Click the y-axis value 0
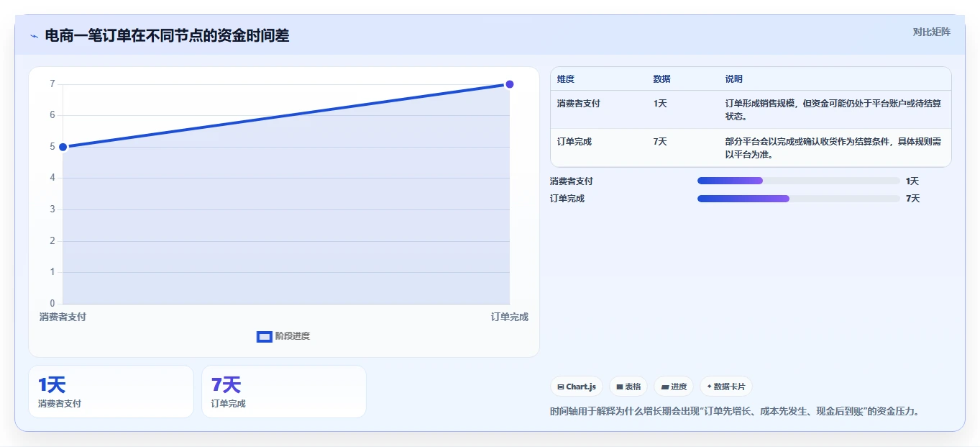 52,304
